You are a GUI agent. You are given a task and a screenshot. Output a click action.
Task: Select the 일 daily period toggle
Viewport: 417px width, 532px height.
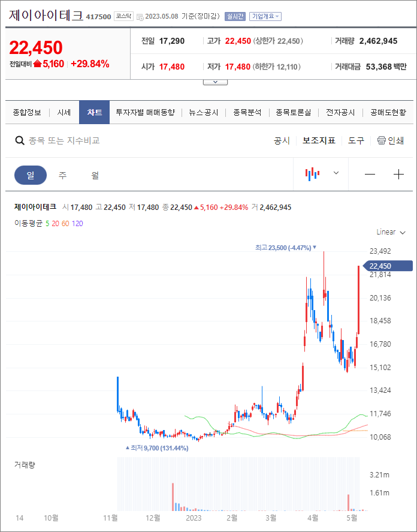coord(31,175)
